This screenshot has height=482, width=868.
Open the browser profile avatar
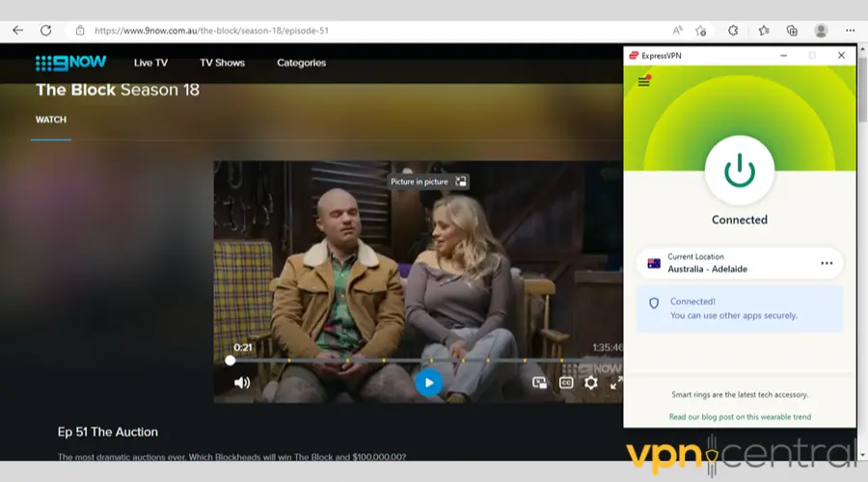(821, 31)
